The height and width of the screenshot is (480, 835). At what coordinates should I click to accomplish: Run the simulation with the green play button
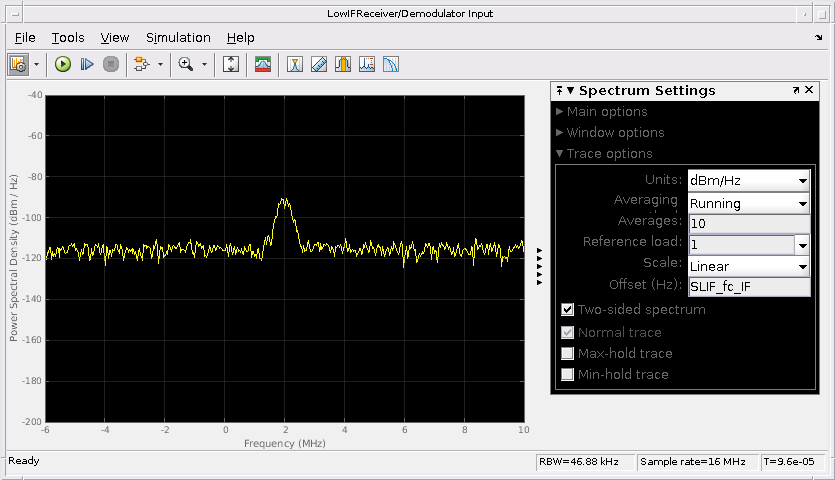(63, 64)
